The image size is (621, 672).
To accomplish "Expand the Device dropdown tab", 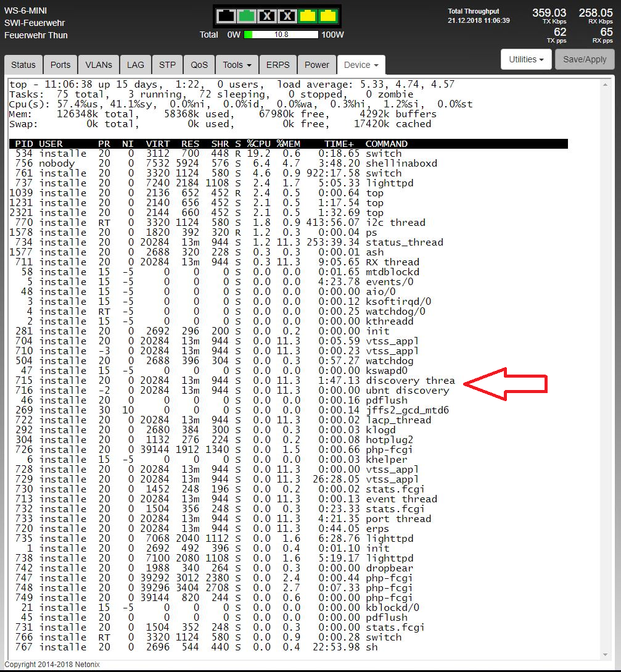I will (x=361, y=65).
